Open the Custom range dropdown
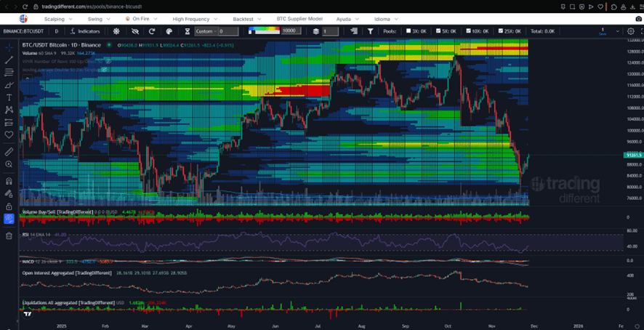644x330 pixels. [206, 31]
